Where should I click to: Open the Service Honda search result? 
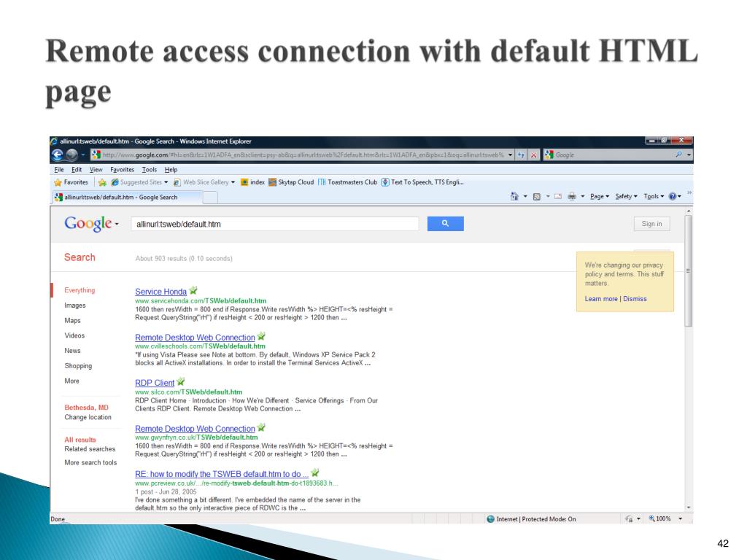tap(160, 292)
